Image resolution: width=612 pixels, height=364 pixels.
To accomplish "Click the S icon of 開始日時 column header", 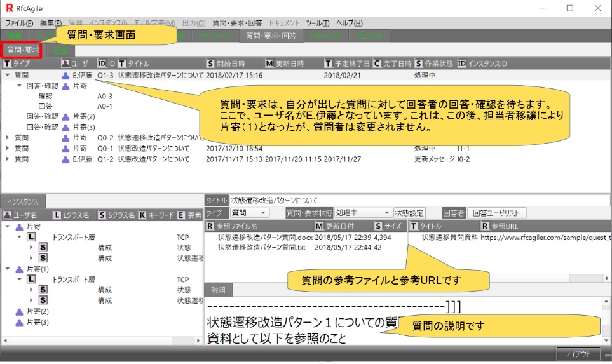I will 211,64.
